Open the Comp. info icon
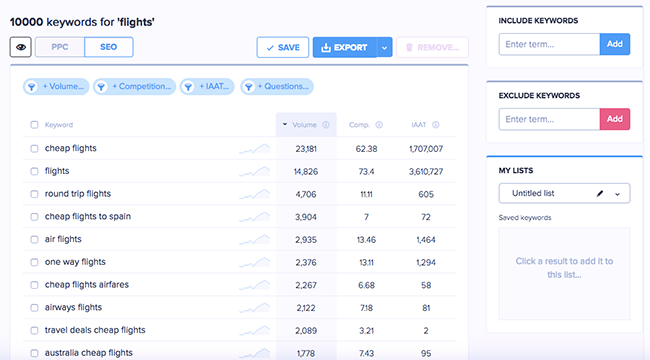The height and width of the screenshot is (360, 650). tap(379, 125)
